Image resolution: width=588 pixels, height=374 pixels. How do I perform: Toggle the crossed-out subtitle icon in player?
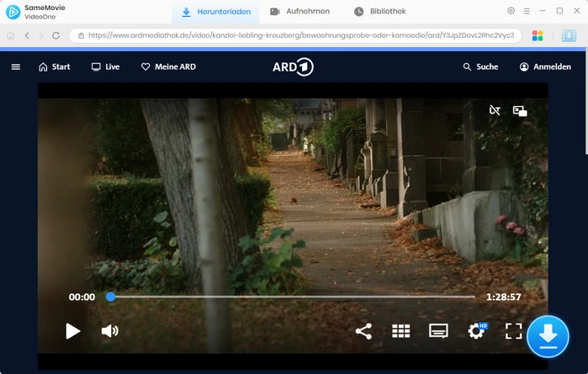[495, 110]
